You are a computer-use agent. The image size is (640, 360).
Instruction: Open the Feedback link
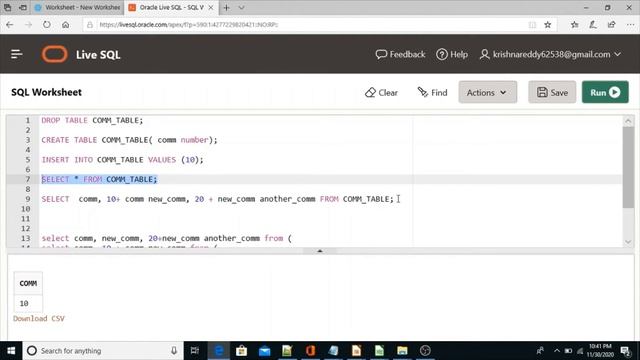[x=400, y=54]
